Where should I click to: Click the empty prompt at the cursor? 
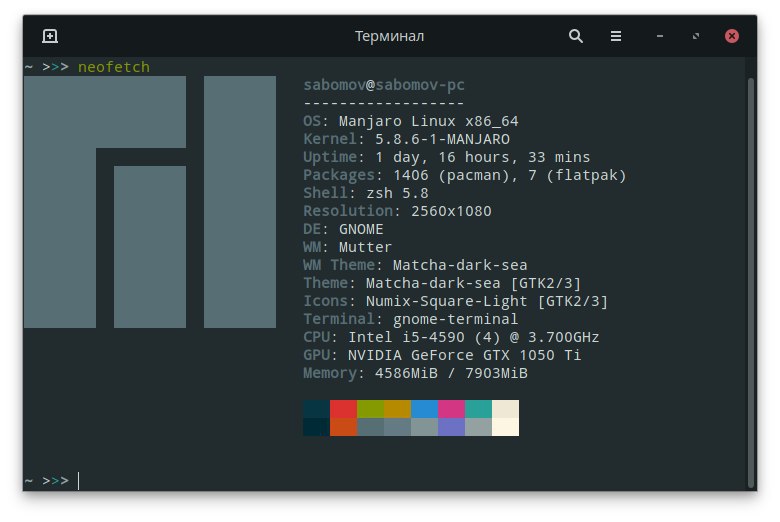pyautogui.click(x=79, y=481)
